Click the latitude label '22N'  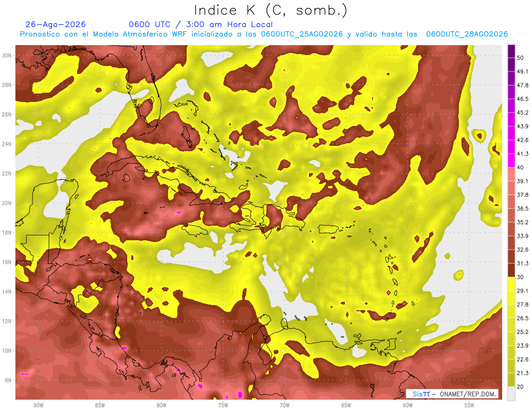pos(7,173)
